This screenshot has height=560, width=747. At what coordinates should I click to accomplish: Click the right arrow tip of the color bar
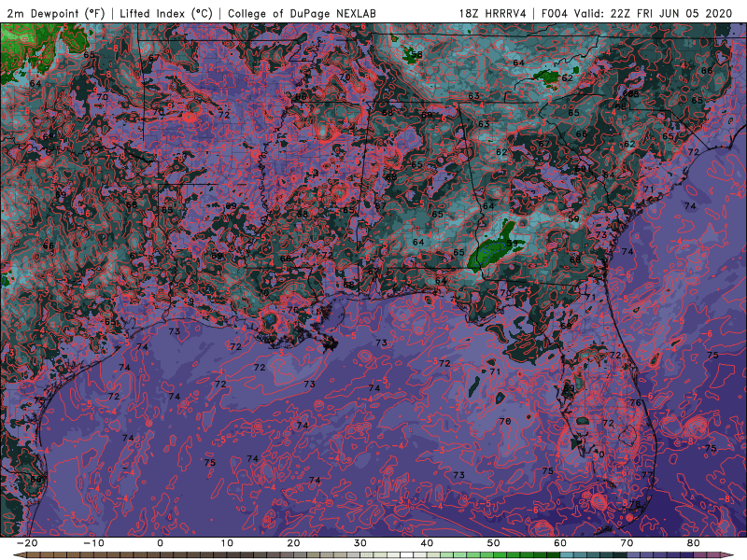click(729, 554)
